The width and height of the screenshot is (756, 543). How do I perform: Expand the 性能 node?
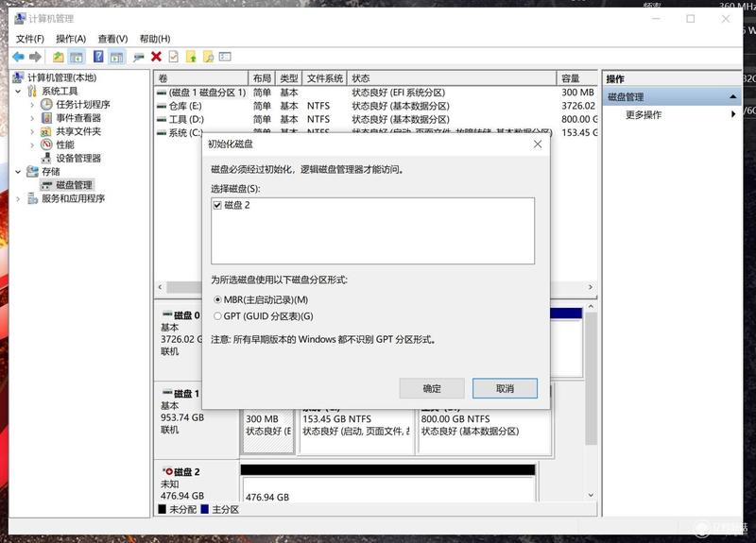click(x=32, y=145)
